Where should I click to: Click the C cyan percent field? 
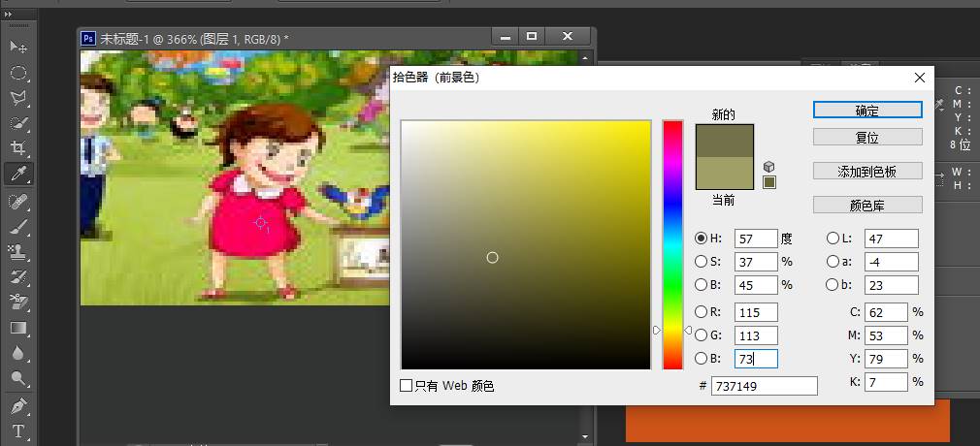pos(886,312)
